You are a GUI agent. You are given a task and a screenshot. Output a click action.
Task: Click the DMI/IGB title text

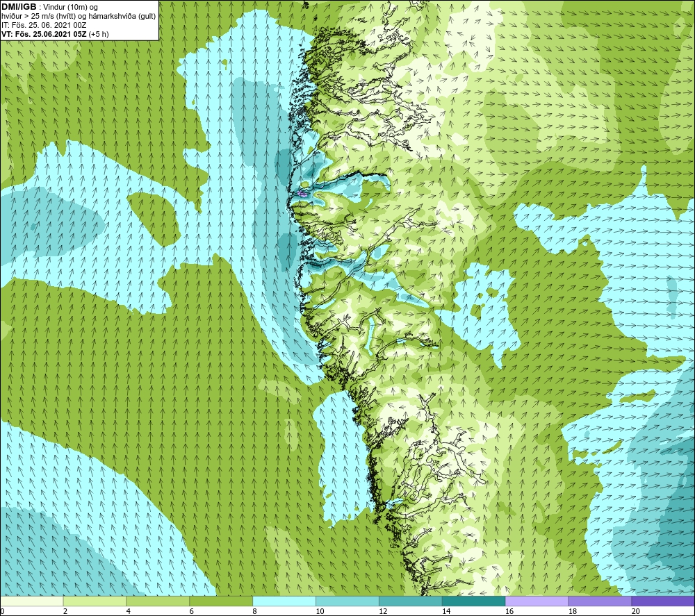point(19,7)
